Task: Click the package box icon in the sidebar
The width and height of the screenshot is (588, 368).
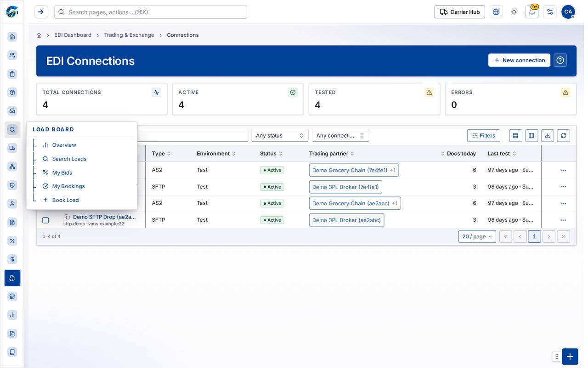Action: (x=12, y=92)
